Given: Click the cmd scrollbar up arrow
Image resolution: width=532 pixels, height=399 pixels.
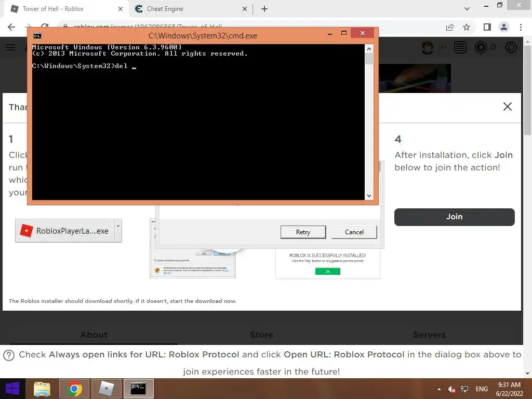Looking at the screenshot, I should [369, 49].
